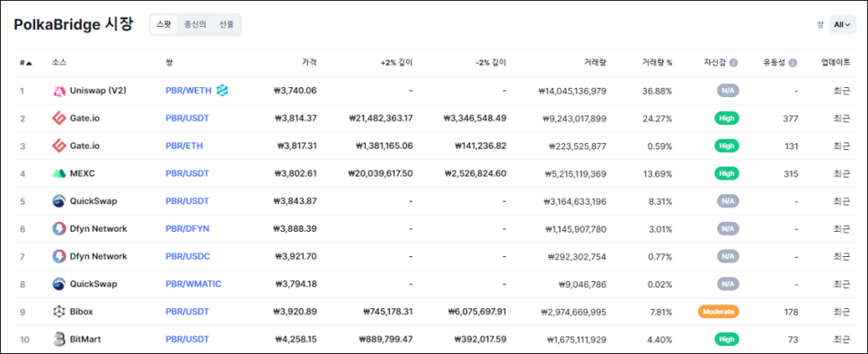Viewport: 868px width, 354px height.
Task: Open the PBR/DFYN pair link
Action: pos(187,229)
